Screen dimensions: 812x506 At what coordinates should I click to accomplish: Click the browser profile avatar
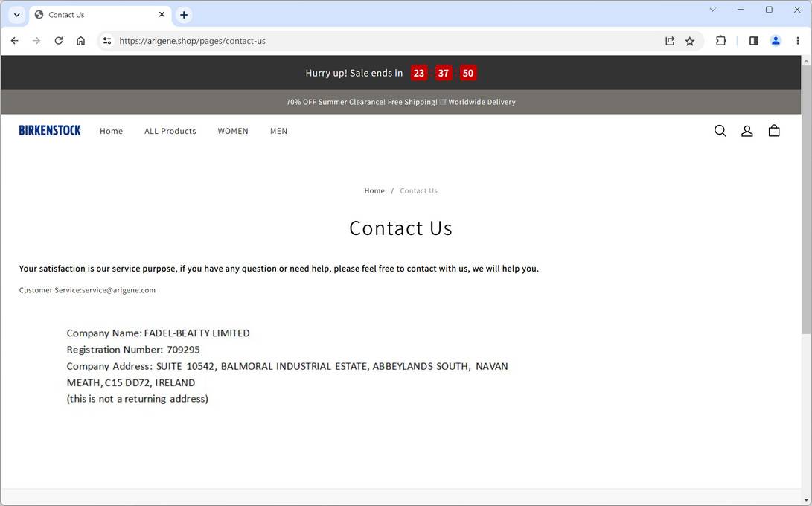pyautogui.click(x=775, y=41)
